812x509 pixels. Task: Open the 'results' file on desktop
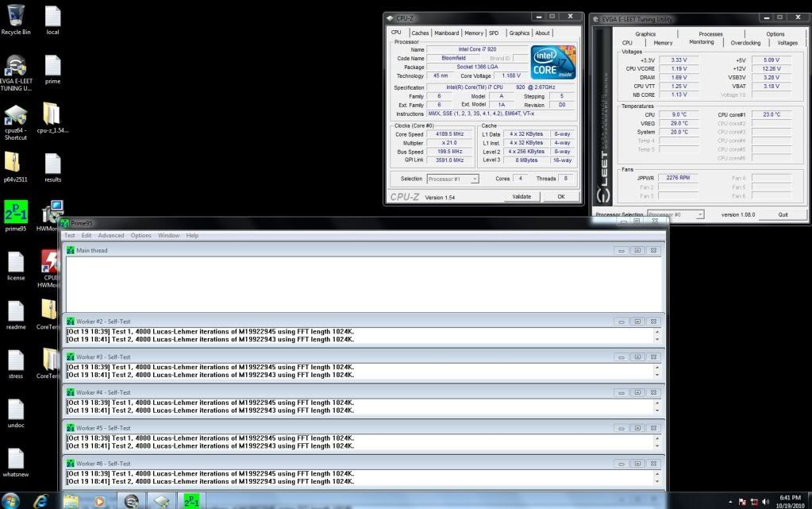(52, 168)
